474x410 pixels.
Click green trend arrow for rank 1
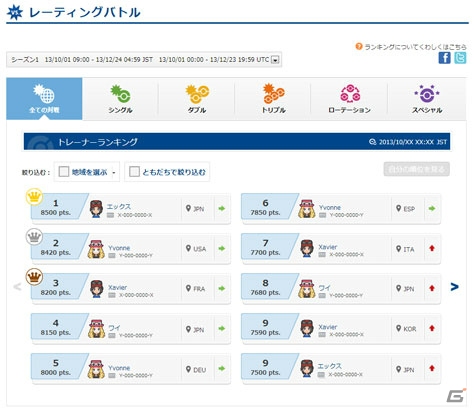[x=222, y=209]
